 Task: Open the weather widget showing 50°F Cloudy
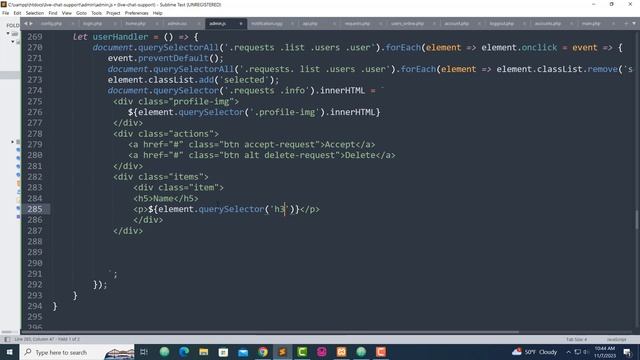pyautogui.click(x=535, y=352)
